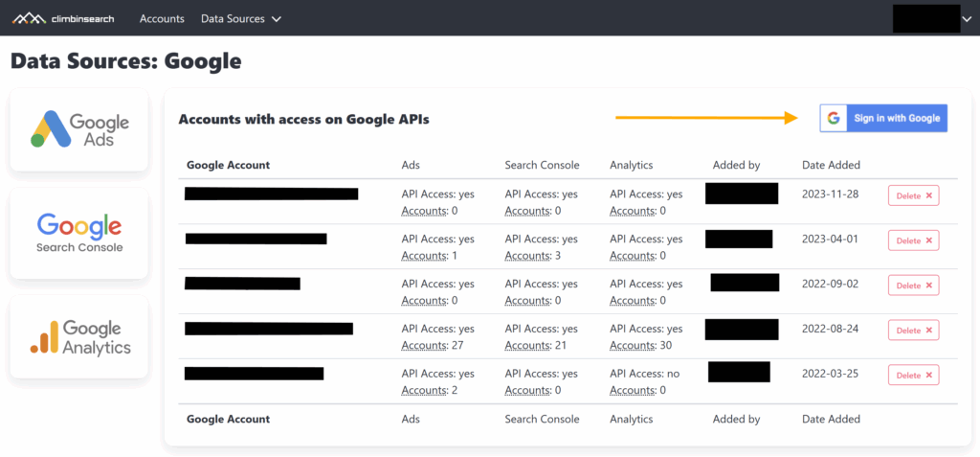Viewport: 980px width, 457px height.
Task: Open the user profile dropdown at top right
Action: (x=926, y=18)
